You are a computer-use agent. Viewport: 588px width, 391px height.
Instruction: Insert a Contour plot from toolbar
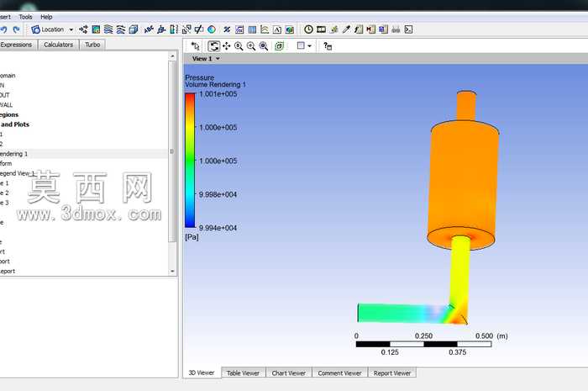96,29
